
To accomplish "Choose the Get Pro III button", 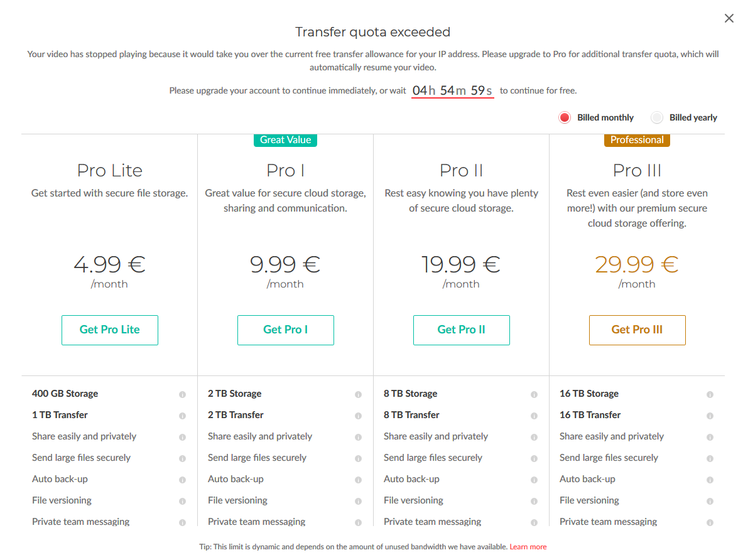I will pyautogui.click(x=637, y=330).
